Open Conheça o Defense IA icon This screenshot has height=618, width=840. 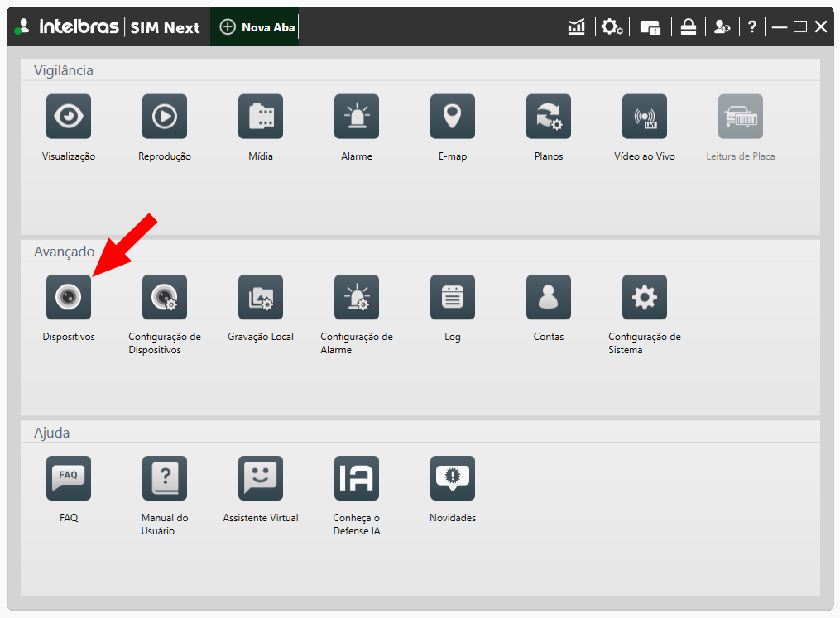click(356, 477)
